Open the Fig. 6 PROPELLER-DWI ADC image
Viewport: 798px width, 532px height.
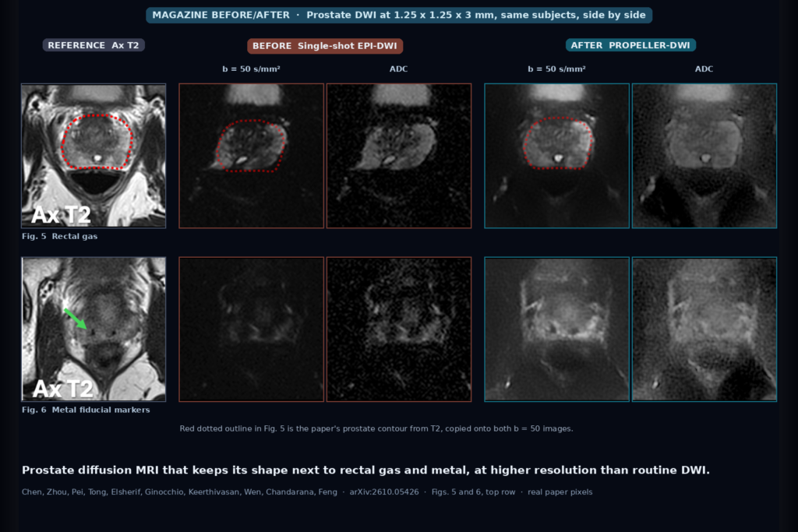click(704, 329)
